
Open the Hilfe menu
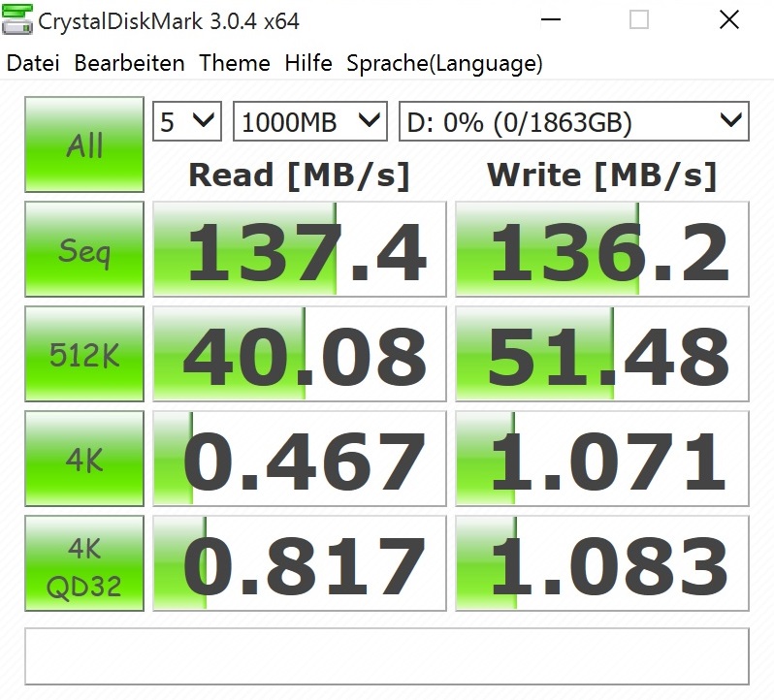click(308, 63)
